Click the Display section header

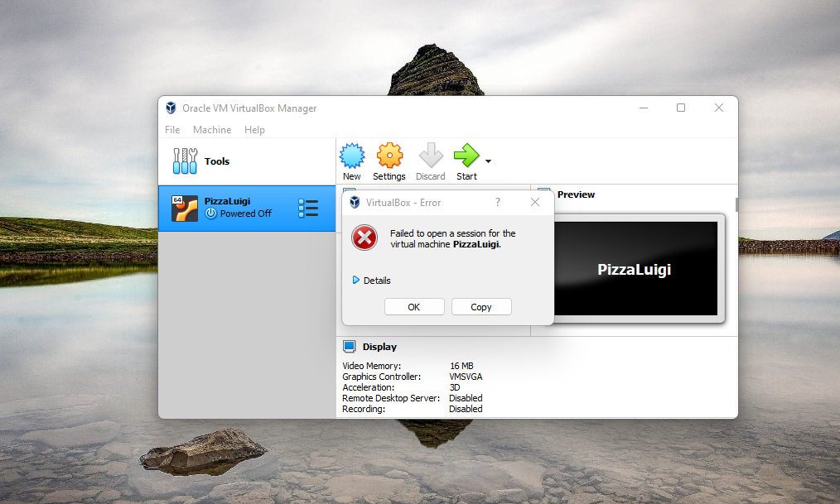(379, 347)
